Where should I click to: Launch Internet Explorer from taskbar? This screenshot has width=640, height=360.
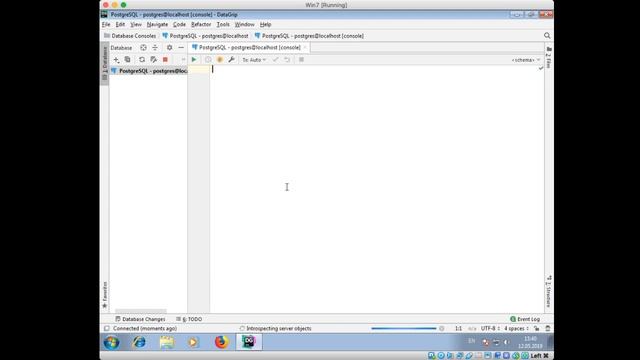[x=139, y=342]
